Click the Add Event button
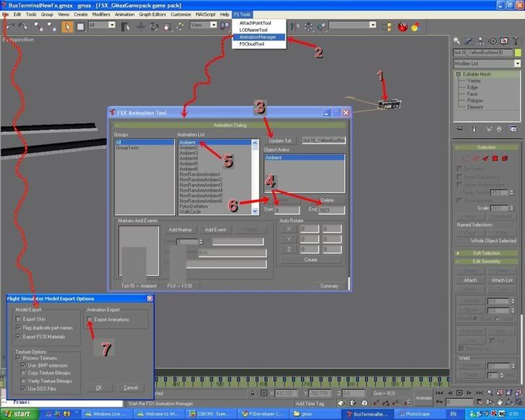The height and width of the screenshot is (420, 525). click(216, 230)
